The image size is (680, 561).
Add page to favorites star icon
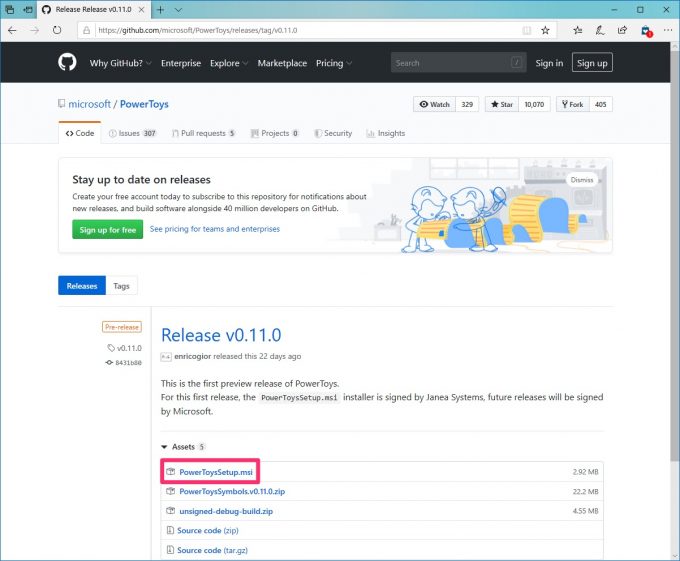546,30
